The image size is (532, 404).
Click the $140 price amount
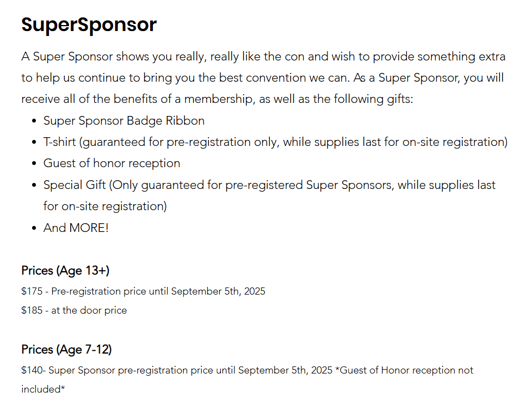coord(32,370)
